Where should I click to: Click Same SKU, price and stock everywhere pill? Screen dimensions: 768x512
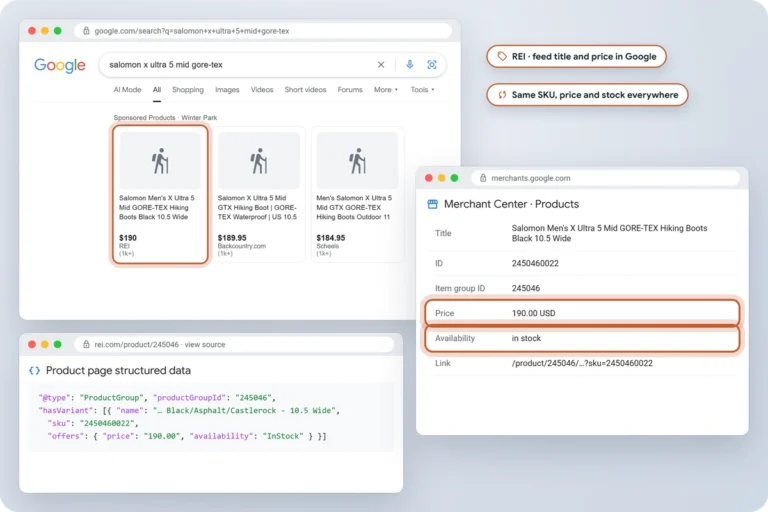click(x=587, y=95)
